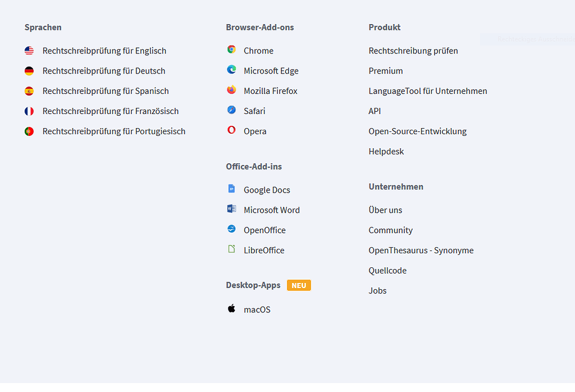Click the Safari compass icon

231,110
